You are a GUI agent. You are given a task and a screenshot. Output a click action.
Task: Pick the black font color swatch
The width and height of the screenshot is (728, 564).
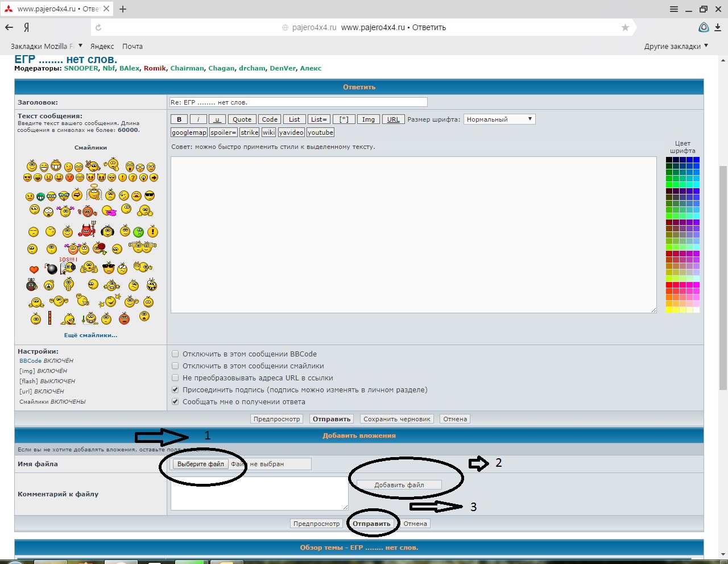(x=669, y=160)
